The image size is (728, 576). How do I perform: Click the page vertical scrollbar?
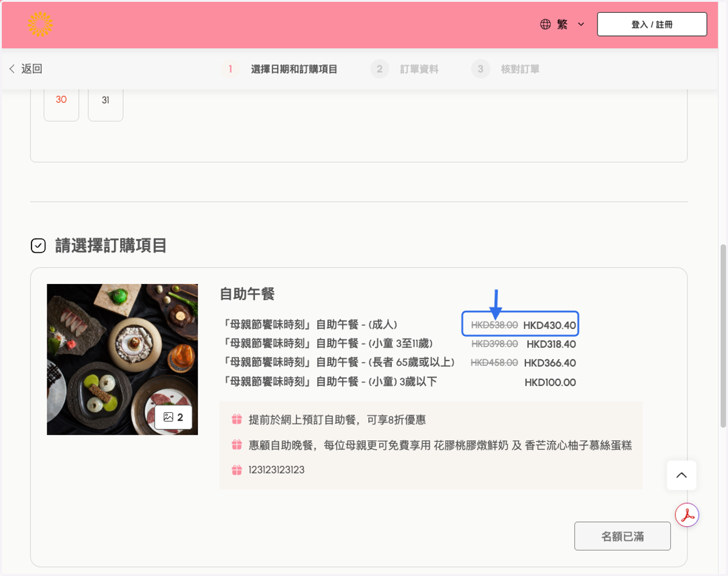coord(722,336)
